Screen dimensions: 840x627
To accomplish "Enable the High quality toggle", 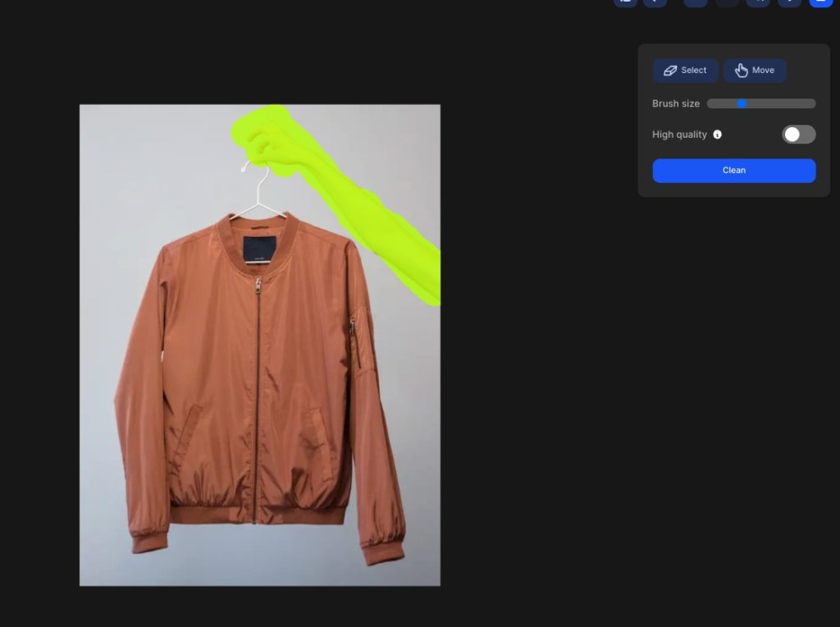I will 798,135.
